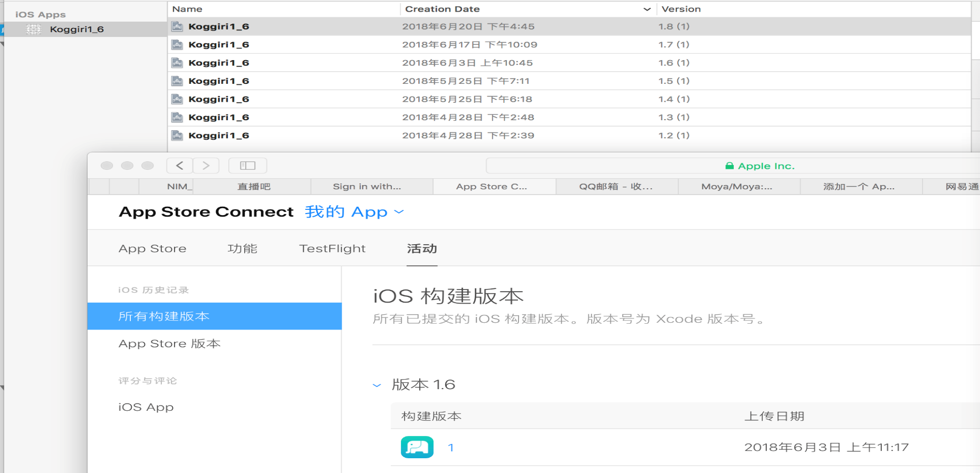Open the QQ邮箱 browser tab
Viewport: 980px width, 473px height.
click(x=616, y=186)
